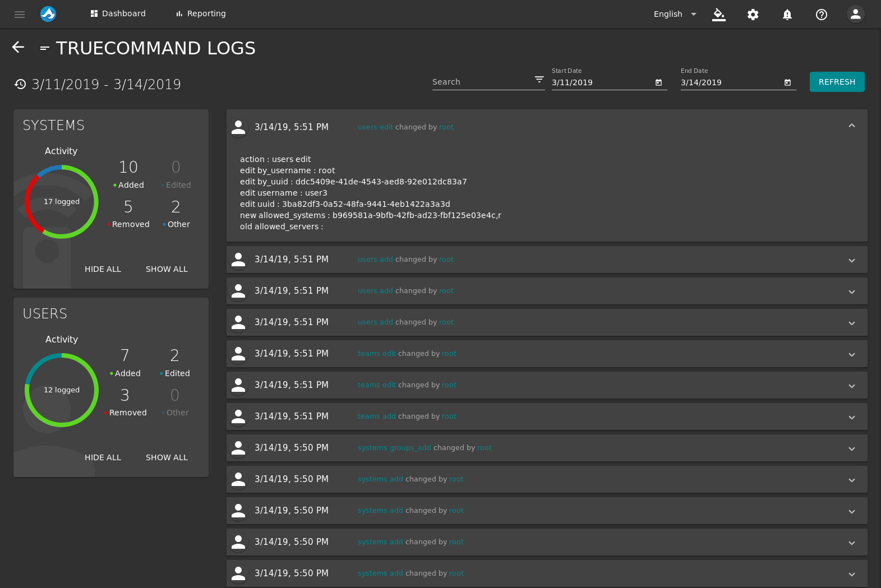Open the alerts bell icon
The width and height of the screenshot is (881, 588).
(787, 15)
